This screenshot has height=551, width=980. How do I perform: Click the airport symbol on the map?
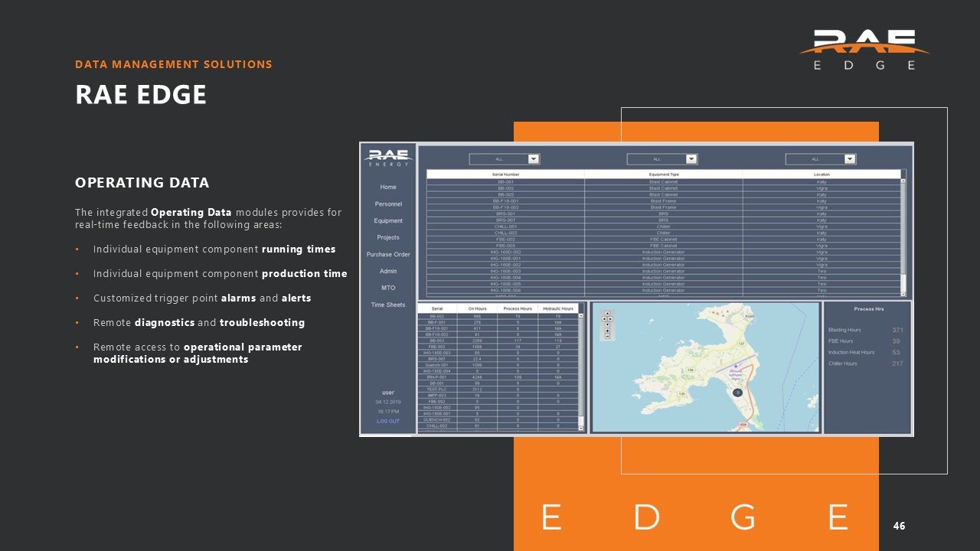click(x=736, y=366)
